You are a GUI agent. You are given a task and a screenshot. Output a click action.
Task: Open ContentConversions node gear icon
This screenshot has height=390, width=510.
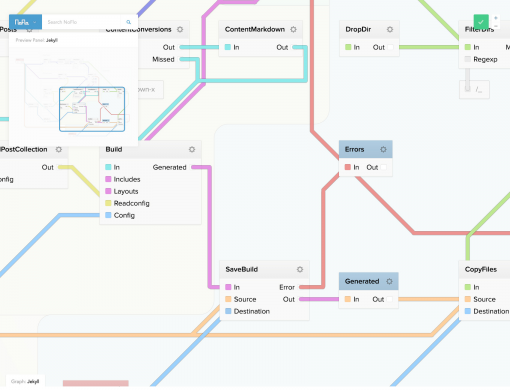pos(180,29)
